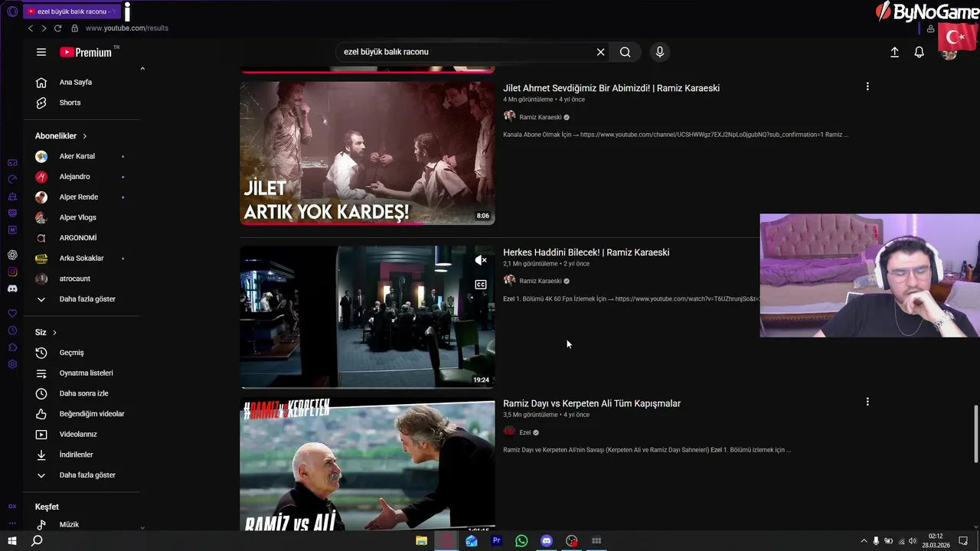
Task: Unmute the inline preview speaker icon
Action: click(481, 261)
